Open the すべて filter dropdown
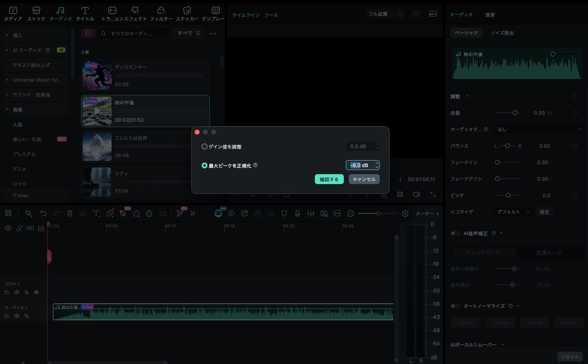This screenshot has height=364, width=588. click(x=189, y=33)
